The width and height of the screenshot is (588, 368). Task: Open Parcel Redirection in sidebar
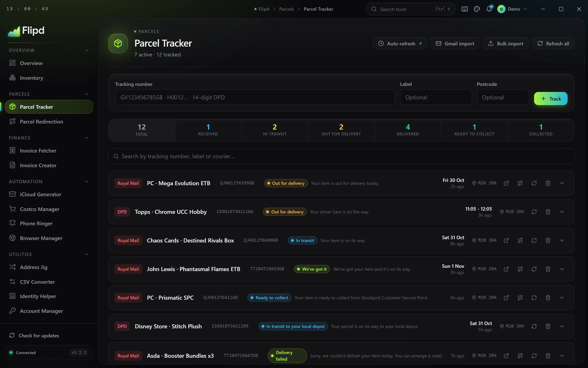(x=49, y=121)
